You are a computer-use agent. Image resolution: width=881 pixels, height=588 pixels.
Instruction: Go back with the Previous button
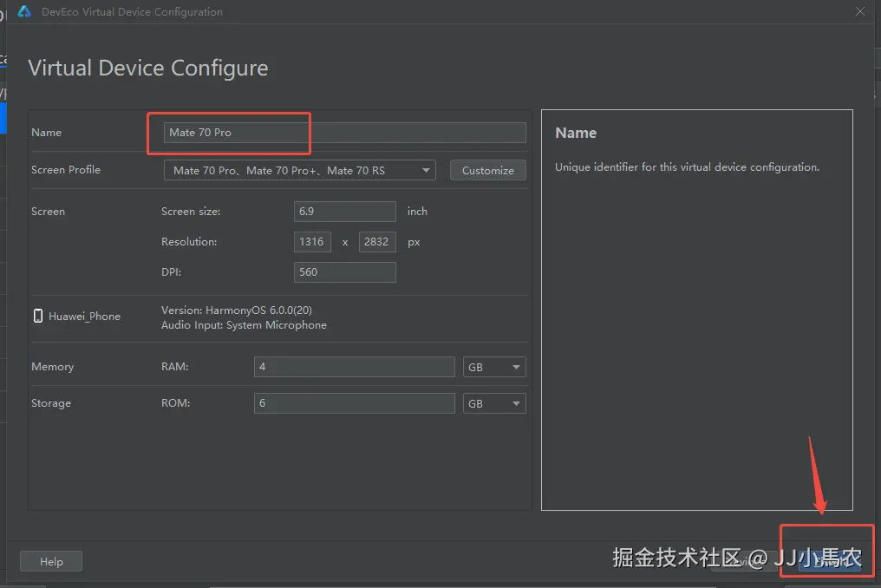point(744,561)
